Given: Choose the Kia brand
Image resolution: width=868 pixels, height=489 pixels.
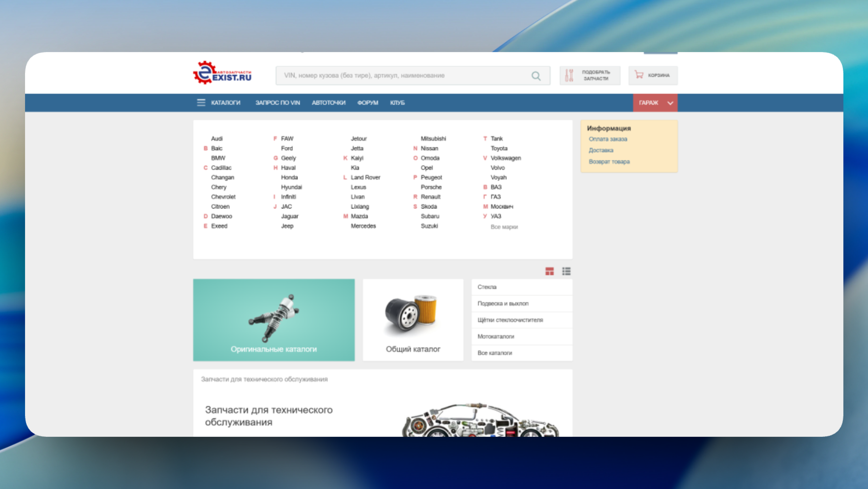Looking at the screenshot, I should [x=355, y=168].
